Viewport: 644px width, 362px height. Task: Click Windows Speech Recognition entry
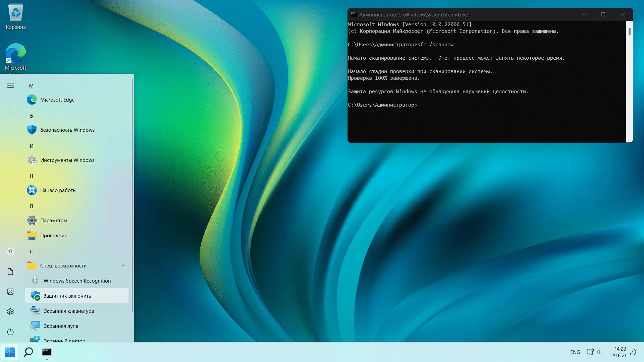pos(77,281)
